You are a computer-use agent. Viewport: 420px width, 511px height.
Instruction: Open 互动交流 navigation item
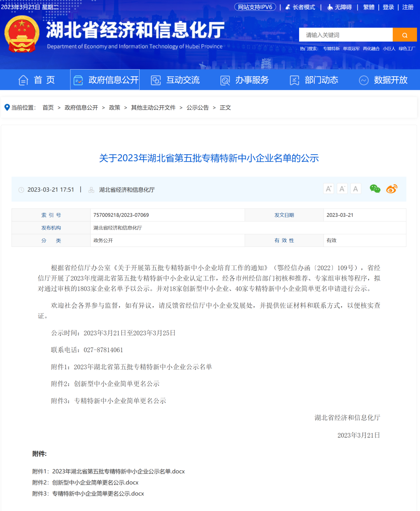pyautogui.click(x=175, y=80)
